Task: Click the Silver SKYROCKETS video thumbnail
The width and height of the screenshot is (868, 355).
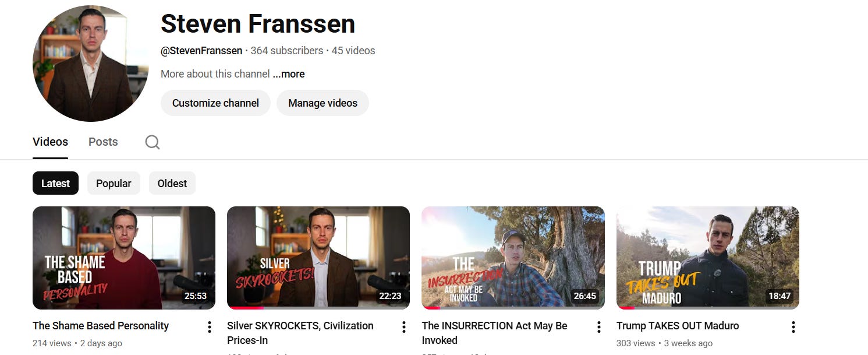Action: point(318,258)
